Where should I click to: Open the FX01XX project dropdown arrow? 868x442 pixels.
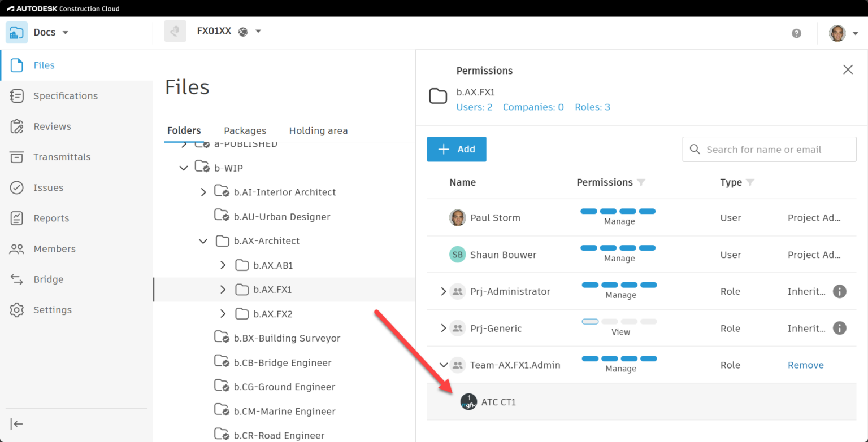tap(258, 32)
